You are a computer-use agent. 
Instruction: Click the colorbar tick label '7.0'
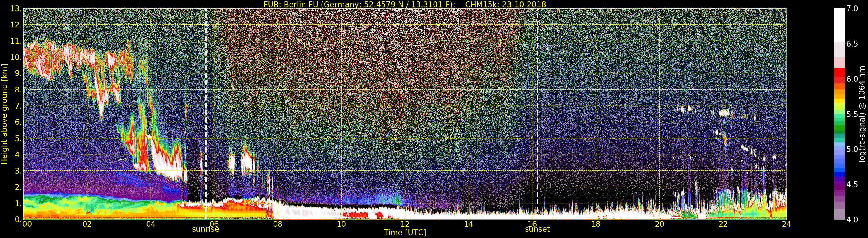coord(852,8)
